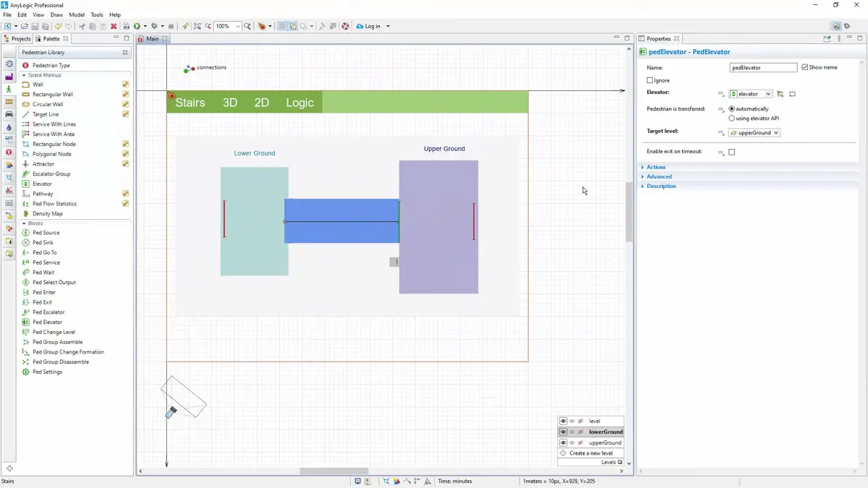Select the Ped Elevator block in palette
The height and width of the screenshot is (488, 868).
coord(47,322)
